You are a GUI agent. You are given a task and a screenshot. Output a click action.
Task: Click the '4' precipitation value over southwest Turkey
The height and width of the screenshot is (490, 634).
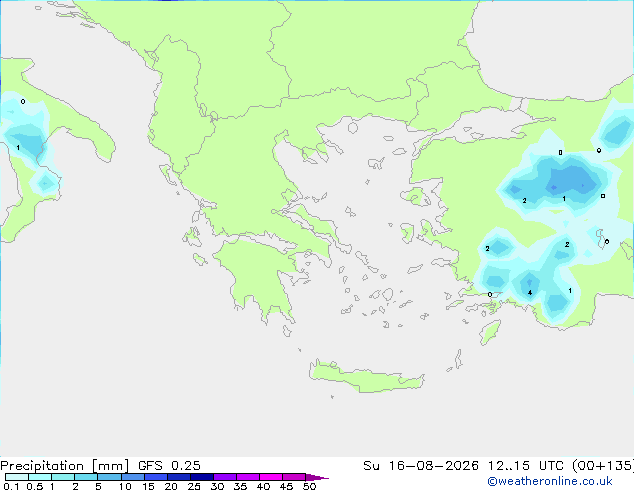(x=530, y=293)
